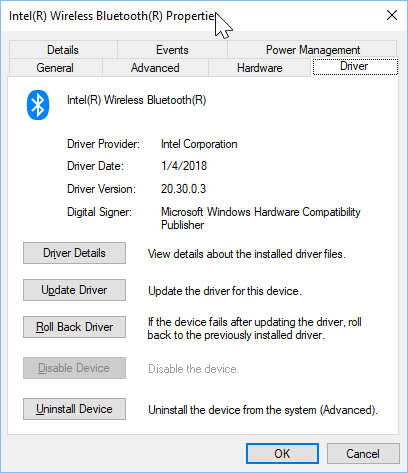Click the driver date 1/4/2018
The image size is (408, 473).
pyautogui.click(x=184, y=166)
